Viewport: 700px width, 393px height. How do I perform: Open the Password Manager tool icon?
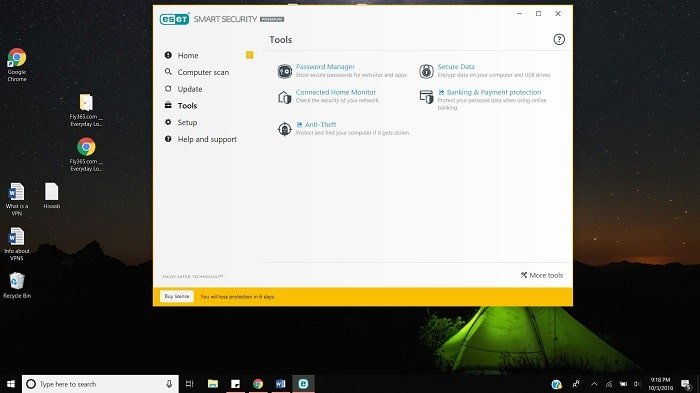(284, 71)
